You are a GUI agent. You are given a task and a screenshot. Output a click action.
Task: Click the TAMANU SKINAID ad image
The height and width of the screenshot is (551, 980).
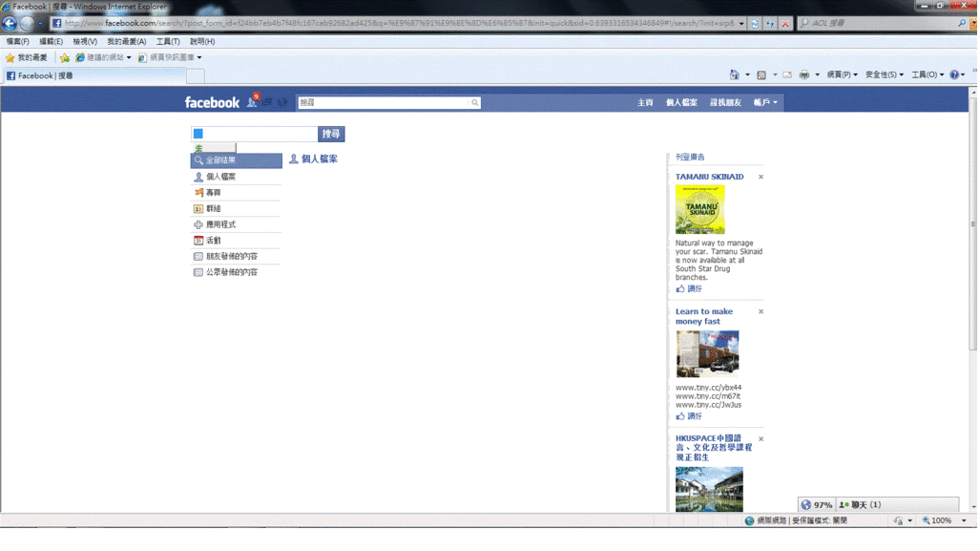pos(700,209)
